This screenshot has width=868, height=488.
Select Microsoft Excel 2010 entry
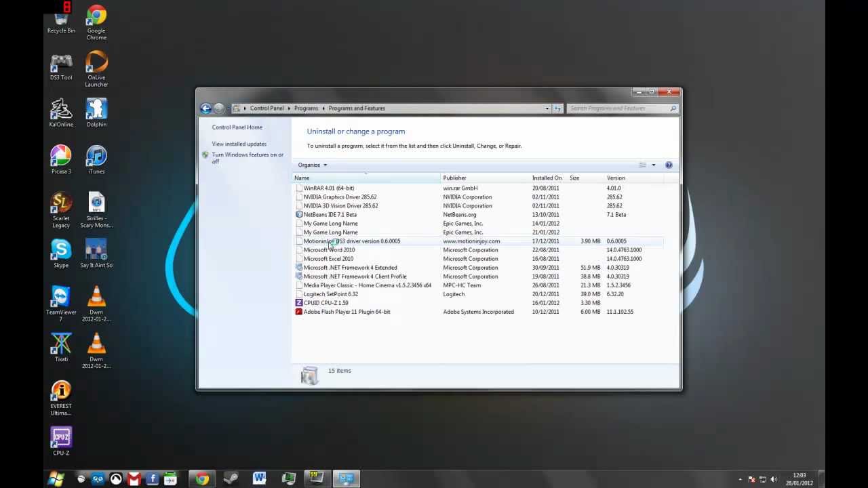tap(479, 258)
